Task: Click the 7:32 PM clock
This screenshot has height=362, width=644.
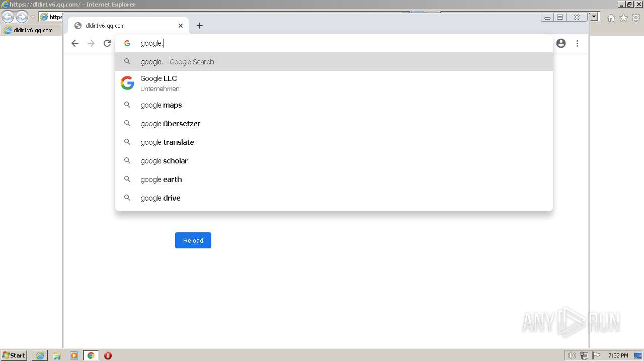Action: pos(618,355)
